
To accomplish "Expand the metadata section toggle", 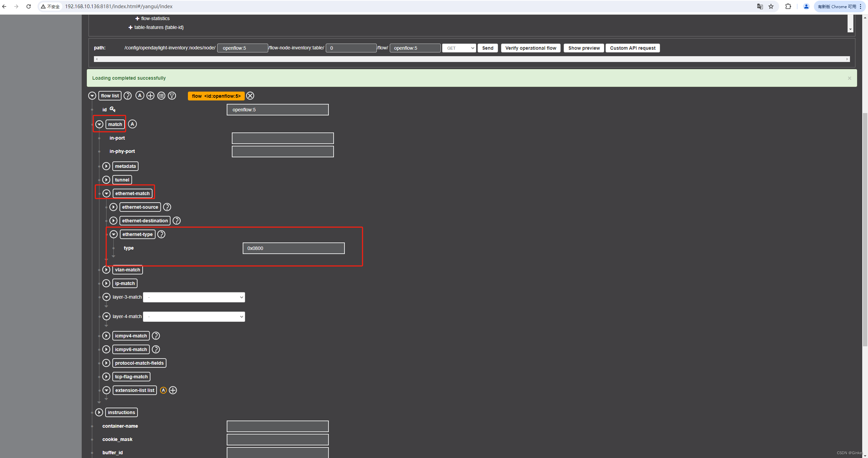I will pyautogui.click(x=106, y=166).
